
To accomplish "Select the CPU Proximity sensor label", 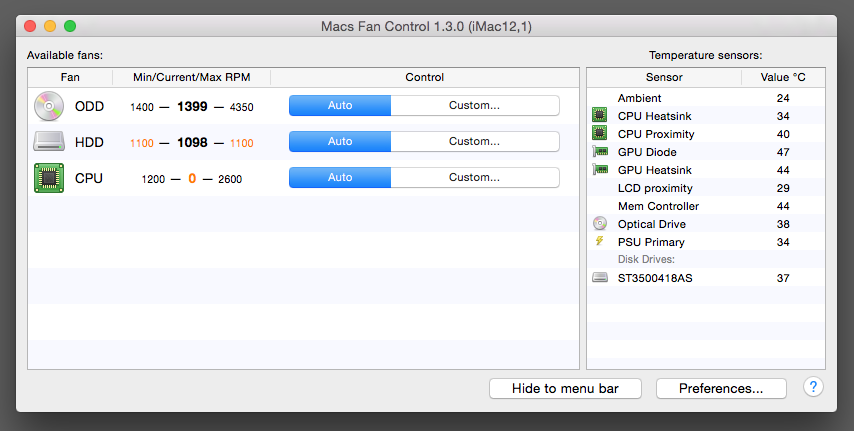I will pyautogui.click(x=656, y=134).
